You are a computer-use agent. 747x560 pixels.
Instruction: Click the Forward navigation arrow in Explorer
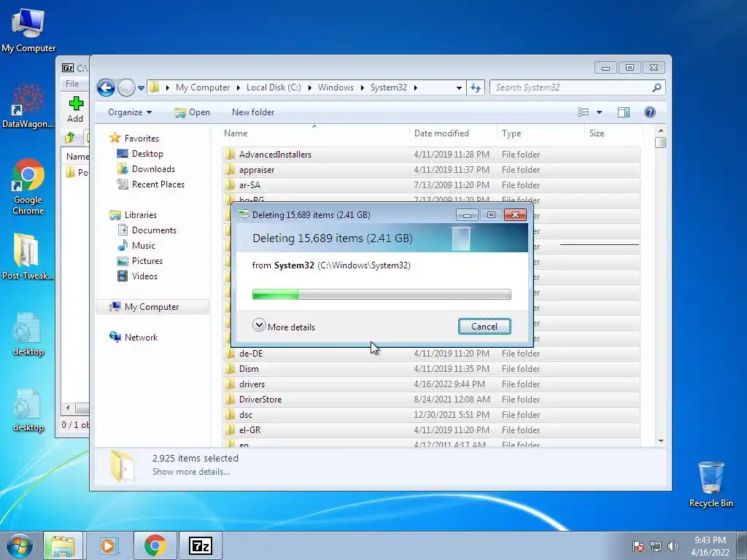point(126,87)
